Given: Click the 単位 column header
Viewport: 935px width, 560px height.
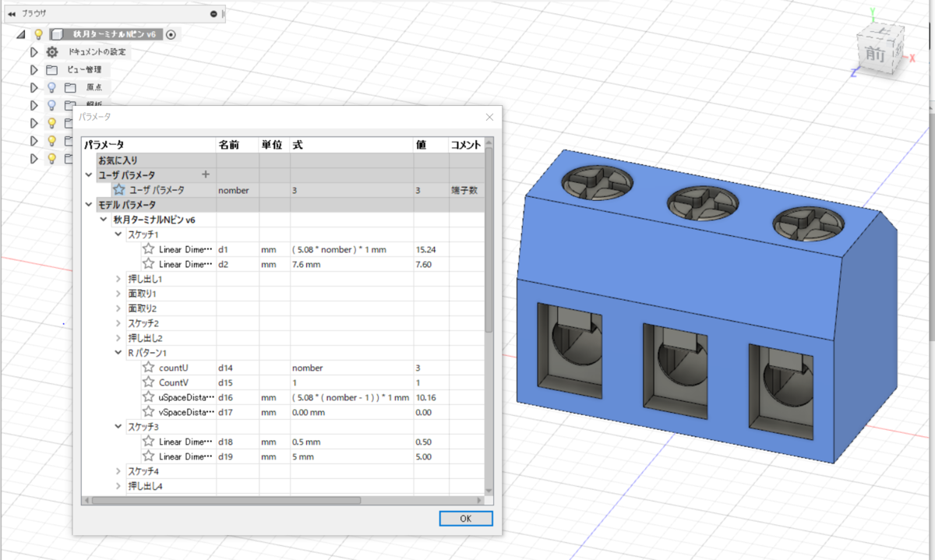Looking at the screenshot, I should (x=275, y=145).
